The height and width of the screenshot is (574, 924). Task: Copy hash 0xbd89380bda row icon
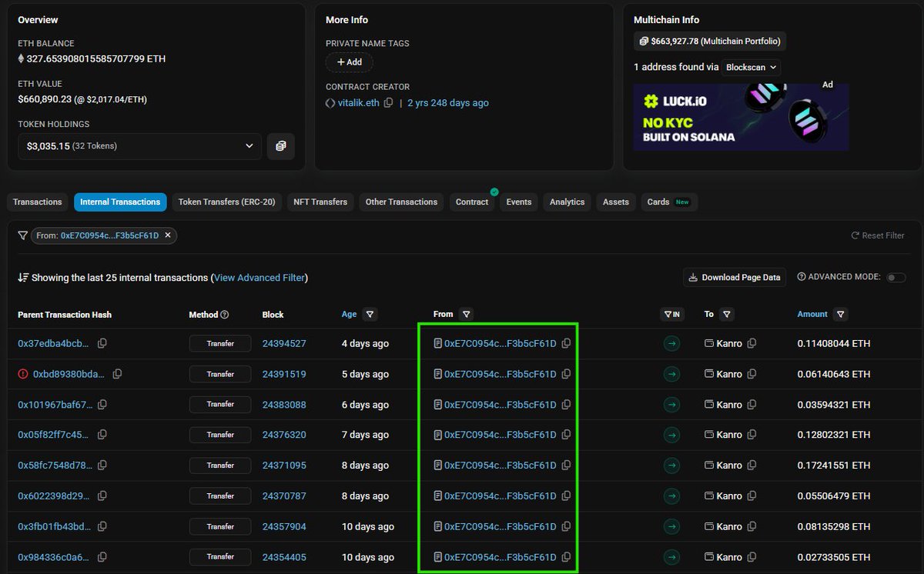point(118,374)
